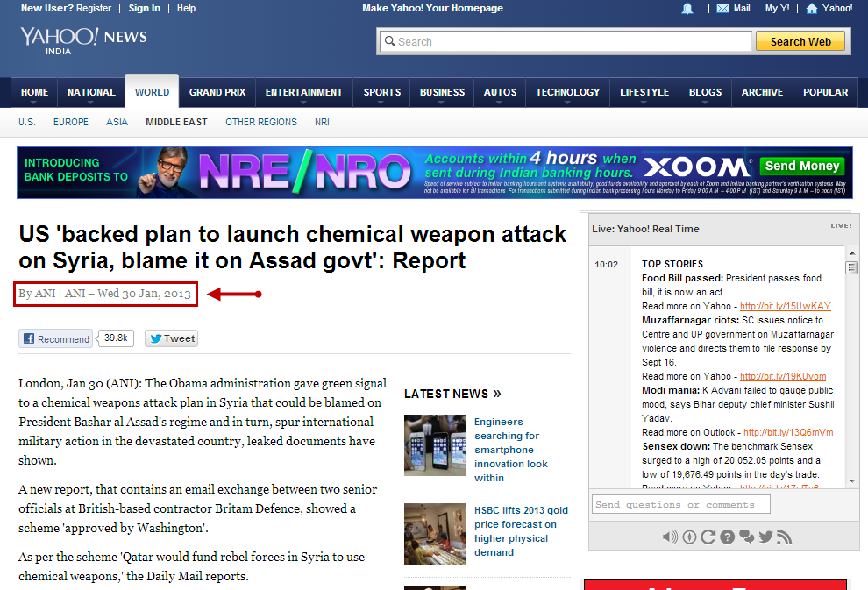Click the NRE/NRO Xoom banner ad
The height and width of the screenshot is (590, 868).
click(435, 173)
